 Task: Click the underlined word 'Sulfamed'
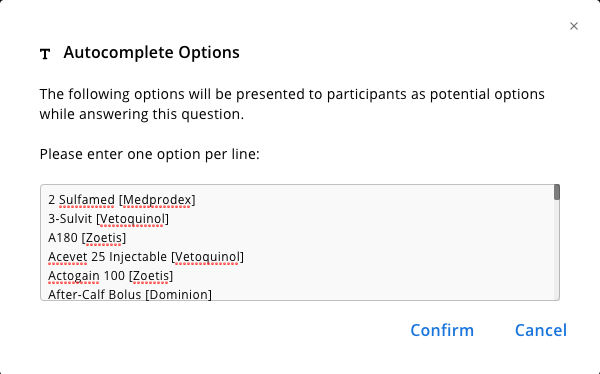pos(87,200)
